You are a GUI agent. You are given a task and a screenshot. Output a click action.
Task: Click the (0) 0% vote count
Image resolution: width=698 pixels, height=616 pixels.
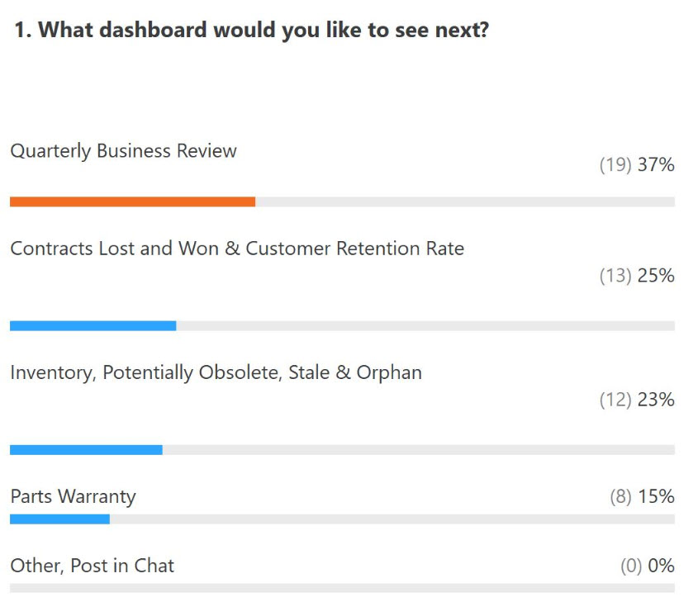[648, 566]
